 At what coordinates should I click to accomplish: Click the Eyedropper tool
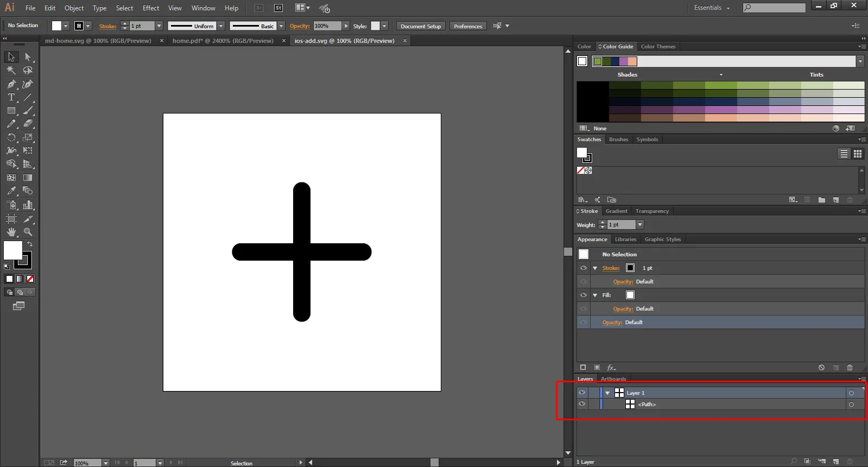pyautogui.click(x=11, y=191)
